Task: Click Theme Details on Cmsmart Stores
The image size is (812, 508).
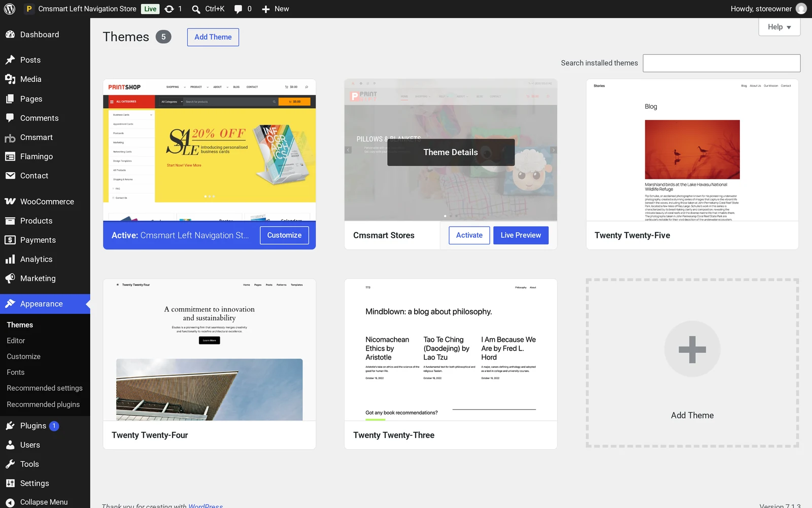Action: [x=451, y=152]
